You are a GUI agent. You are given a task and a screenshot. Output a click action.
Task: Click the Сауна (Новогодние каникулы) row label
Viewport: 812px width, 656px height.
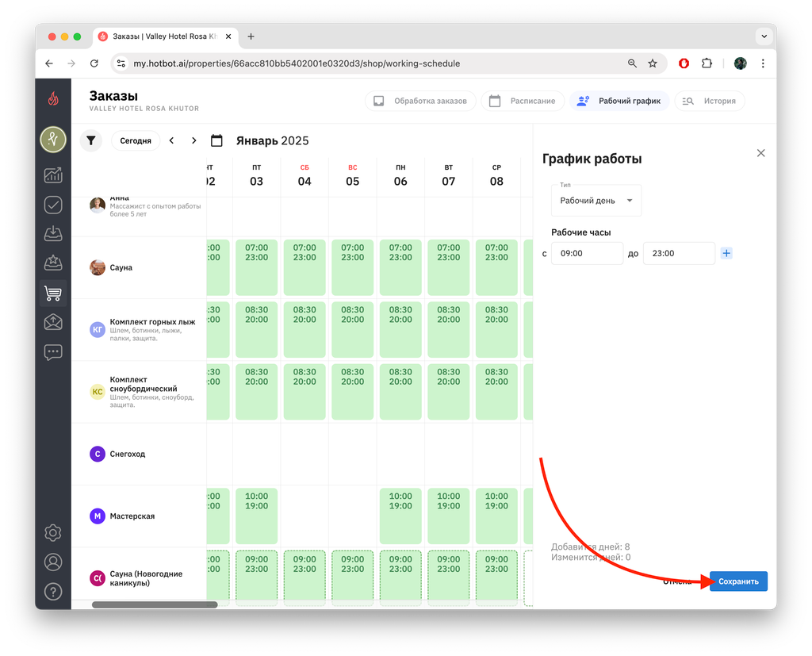[x=146, y=578]
